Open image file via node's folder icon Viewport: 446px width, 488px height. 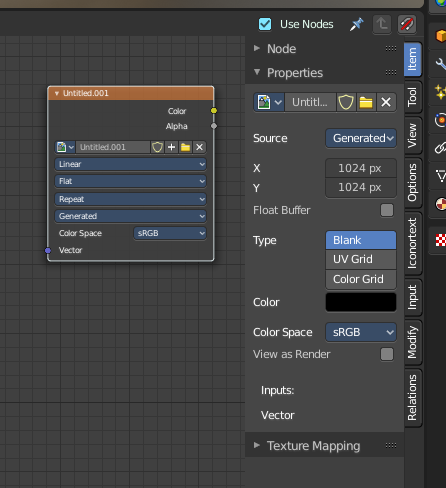pos(185,147)
